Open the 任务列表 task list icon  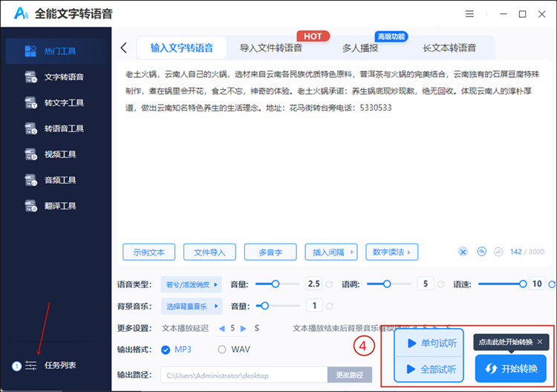[30, 365]
